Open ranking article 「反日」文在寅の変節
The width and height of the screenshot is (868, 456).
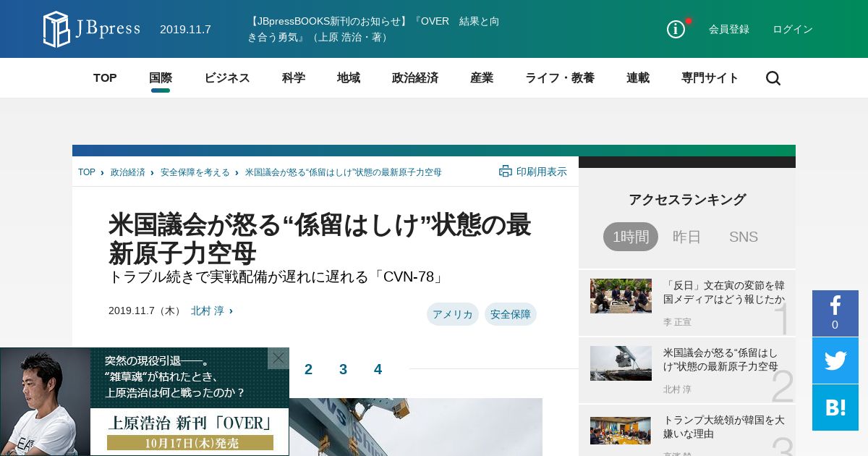[724, 292]
